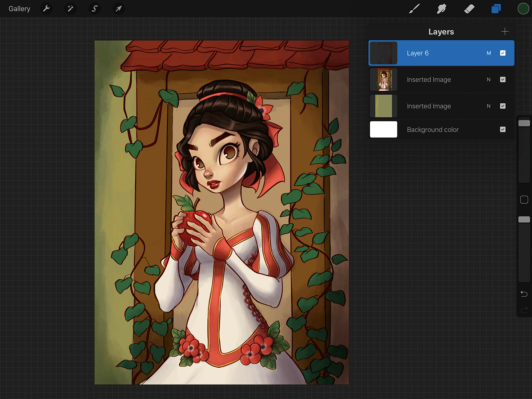Select the Smudge tool

tap(442, 9)
